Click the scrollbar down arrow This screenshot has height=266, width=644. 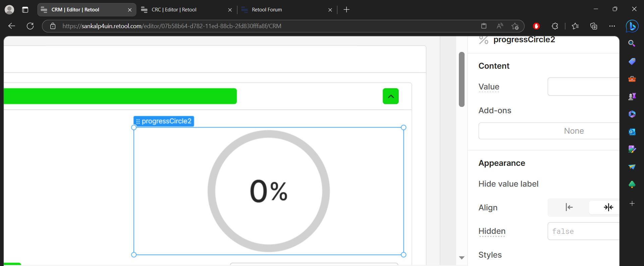(x=462, y=258)
